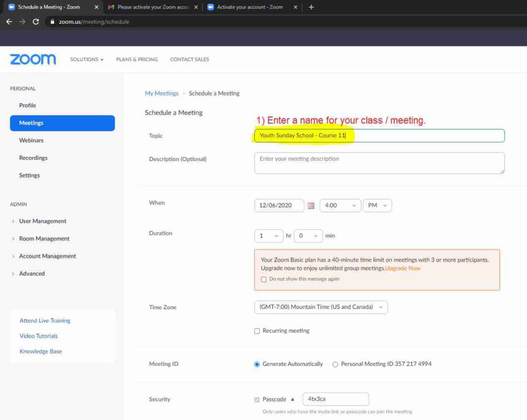Click the site lock icon in address bar

52,22
